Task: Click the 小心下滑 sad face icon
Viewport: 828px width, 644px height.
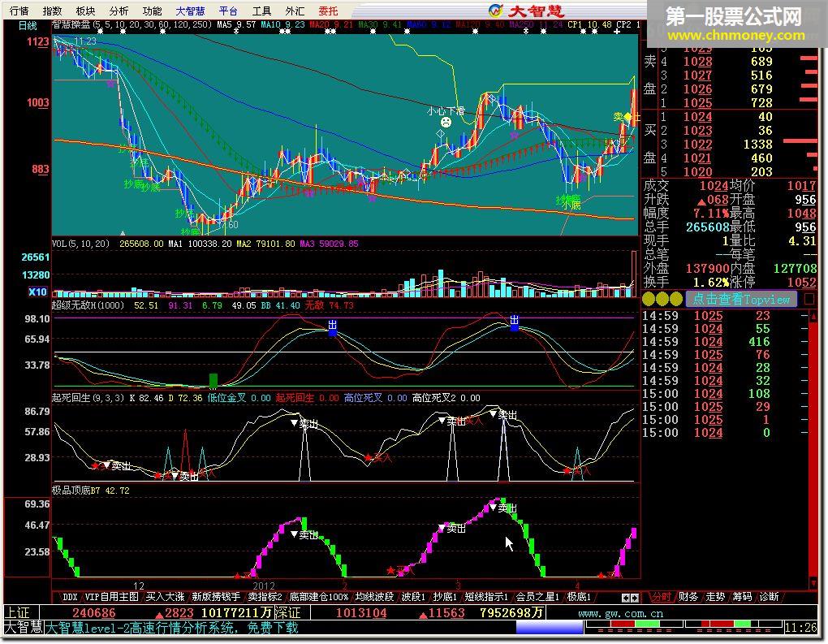Action: click(446, 123)
